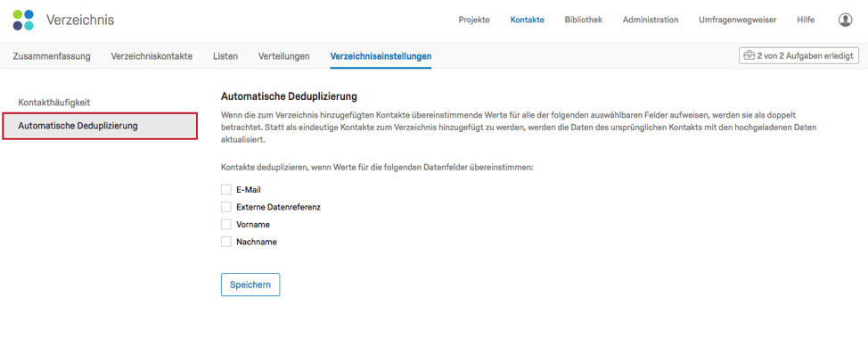This screenshot has height=347, width=868.
Task: Click the Hilfe menu item
Action: (x=806, y=20)
